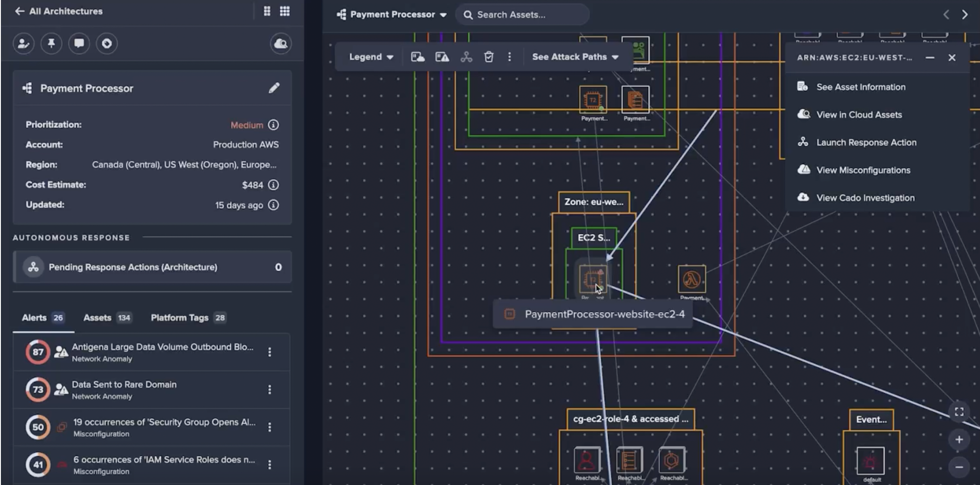Show Cost Estimate info icon
The height and width of the screenshot is (485, 980).
[x=273, y=185]
